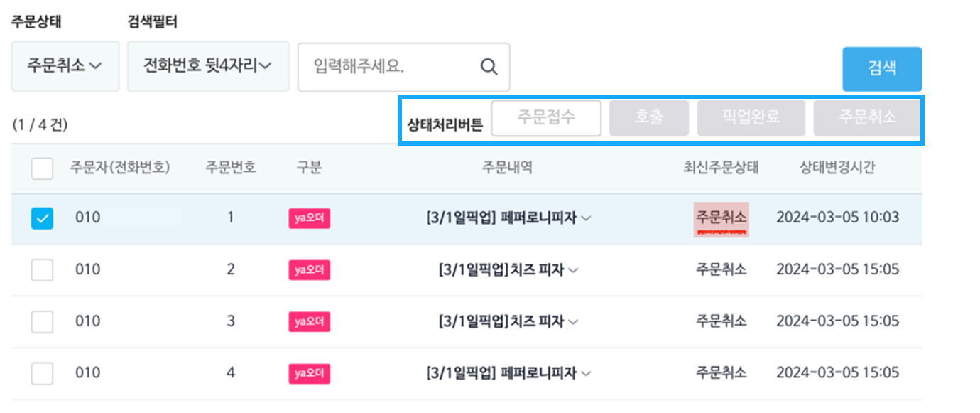
Task: Click the magnifier icon in search box
Action: 489,67
